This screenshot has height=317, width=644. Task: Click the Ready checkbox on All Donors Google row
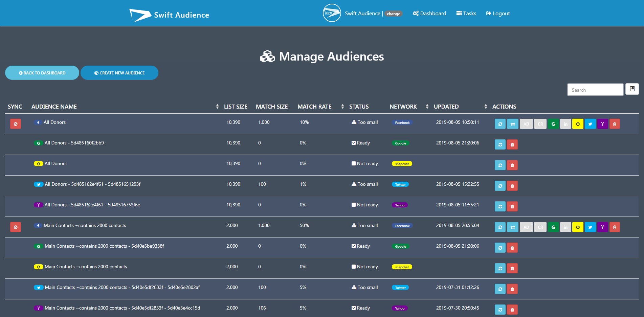click(354, 143)
